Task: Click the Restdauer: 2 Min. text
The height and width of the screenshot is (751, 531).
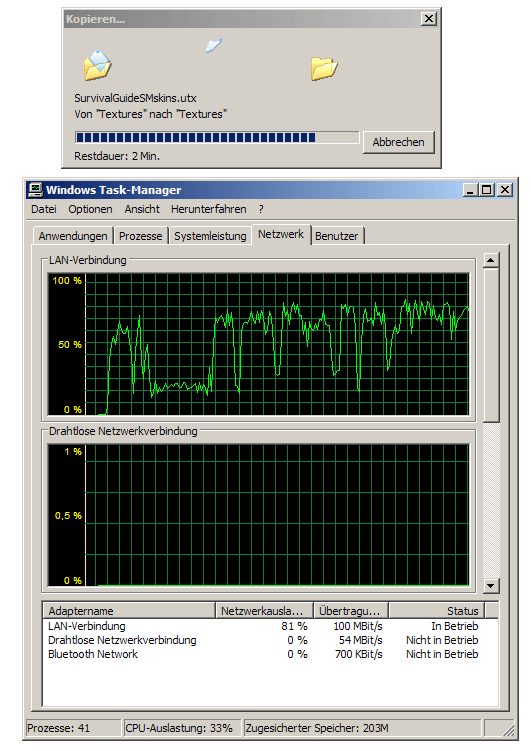Action: (x=117, y=156)
